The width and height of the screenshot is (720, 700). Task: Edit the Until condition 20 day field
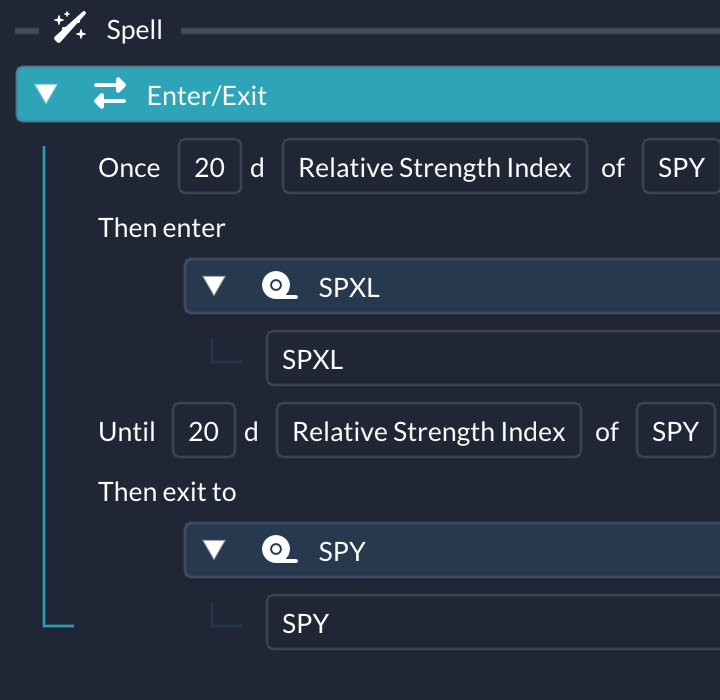(x=204, y=430)
